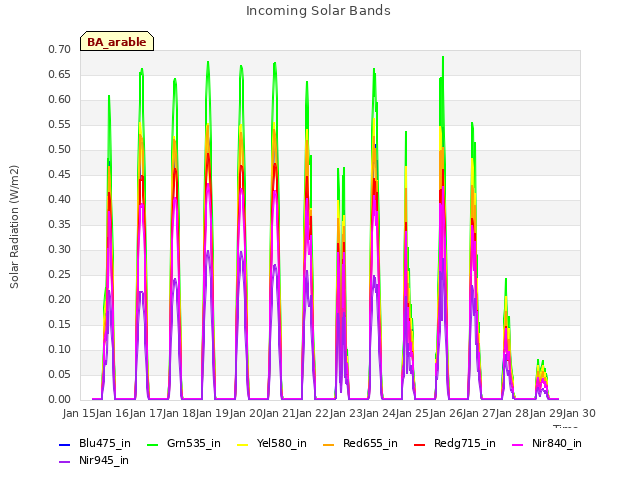Select the Nir945_in legend label

coord(104,461)
